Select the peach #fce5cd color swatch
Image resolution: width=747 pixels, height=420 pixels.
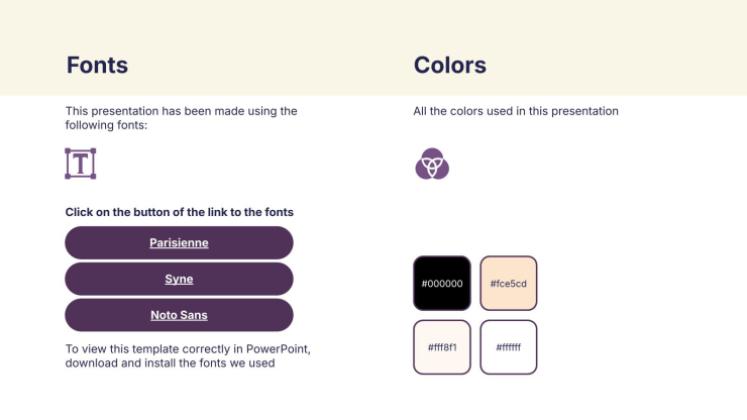coord(508,283)
